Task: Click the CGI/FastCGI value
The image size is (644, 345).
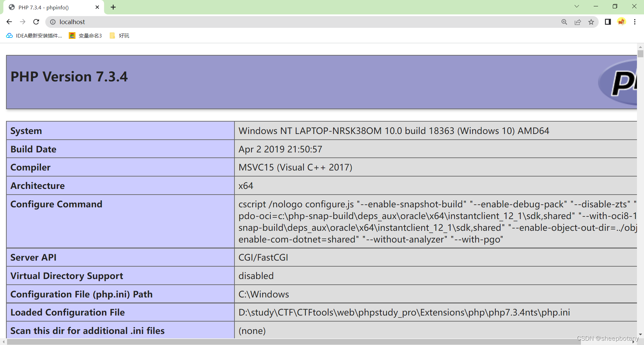Action: click(263, 258)
